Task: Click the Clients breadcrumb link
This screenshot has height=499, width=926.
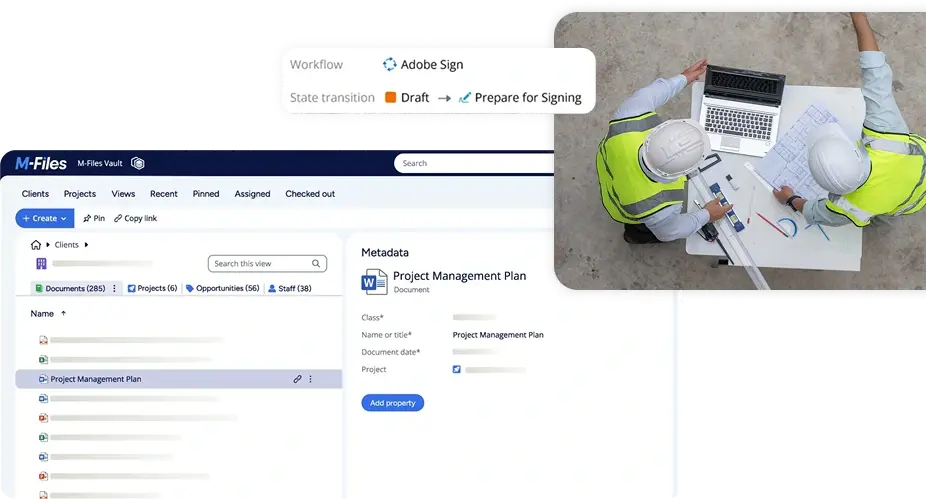Action: 66,244
